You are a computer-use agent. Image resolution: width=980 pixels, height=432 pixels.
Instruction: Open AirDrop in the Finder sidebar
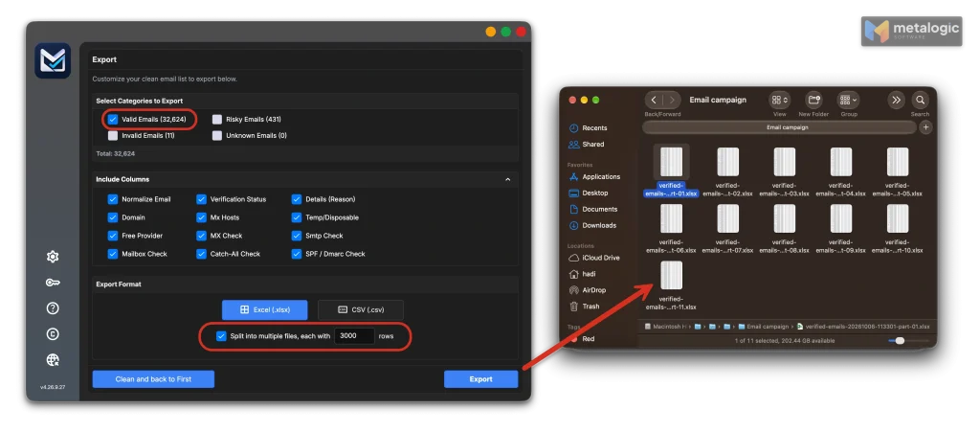click(588, 290)
